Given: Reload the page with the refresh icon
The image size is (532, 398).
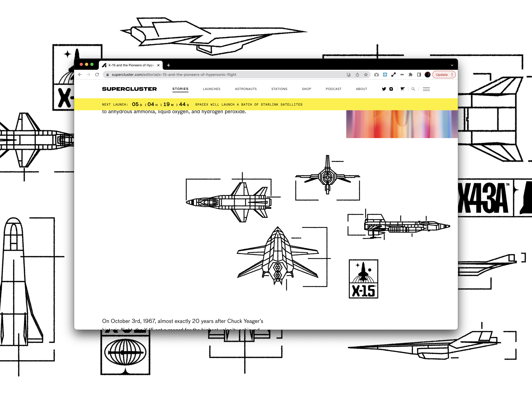Looking at the screenshot, I should coord(97,75).
